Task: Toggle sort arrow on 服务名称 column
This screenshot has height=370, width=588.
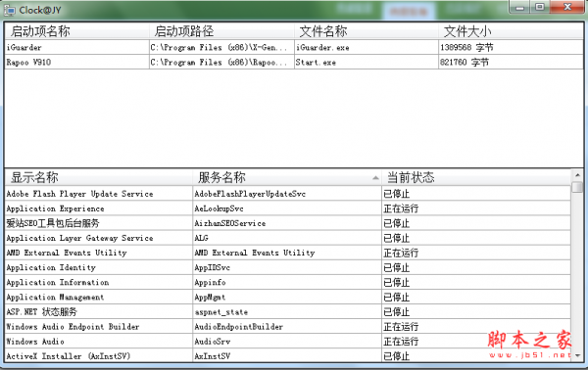Action: 375,178
